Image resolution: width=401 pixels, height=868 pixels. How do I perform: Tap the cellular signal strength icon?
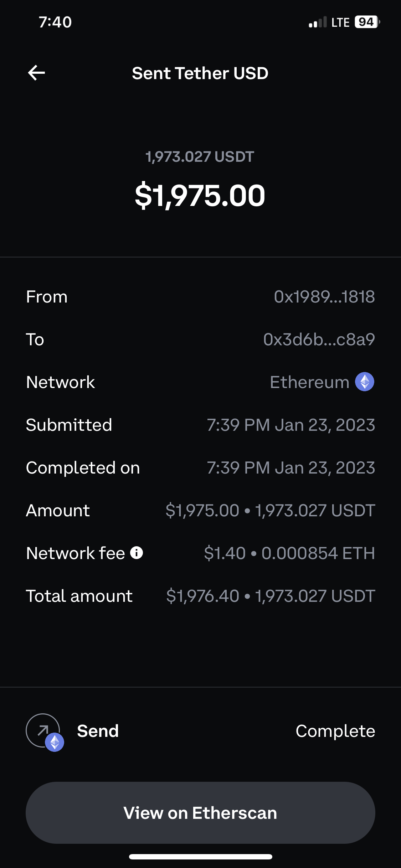click(x=317, y=22)
